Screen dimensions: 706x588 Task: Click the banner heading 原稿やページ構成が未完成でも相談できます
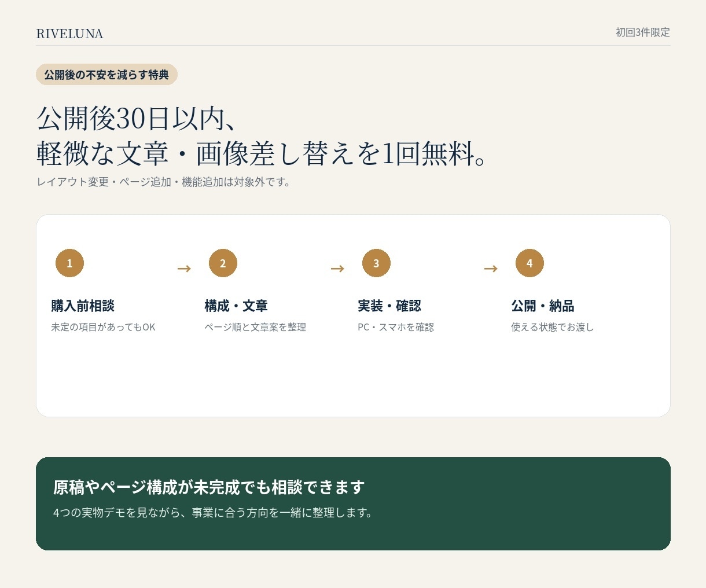209,487
